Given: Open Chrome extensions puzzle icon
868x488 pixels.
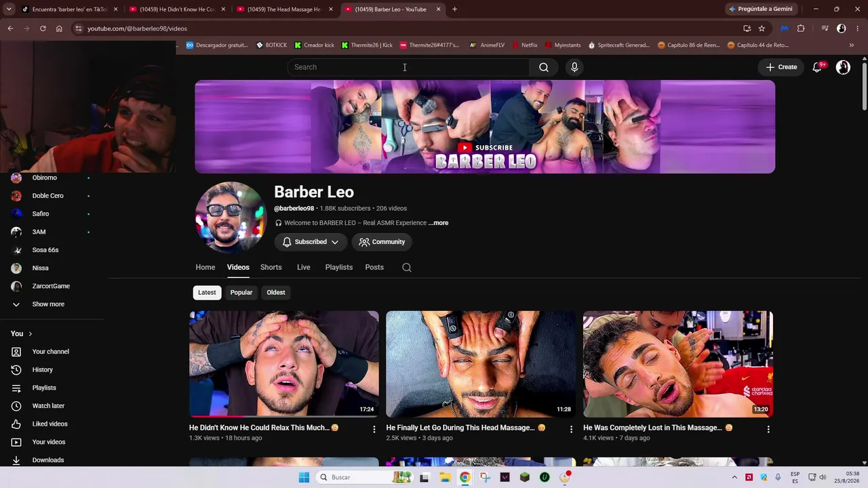Looking at the screenshot, I should [x=801, y=28].
